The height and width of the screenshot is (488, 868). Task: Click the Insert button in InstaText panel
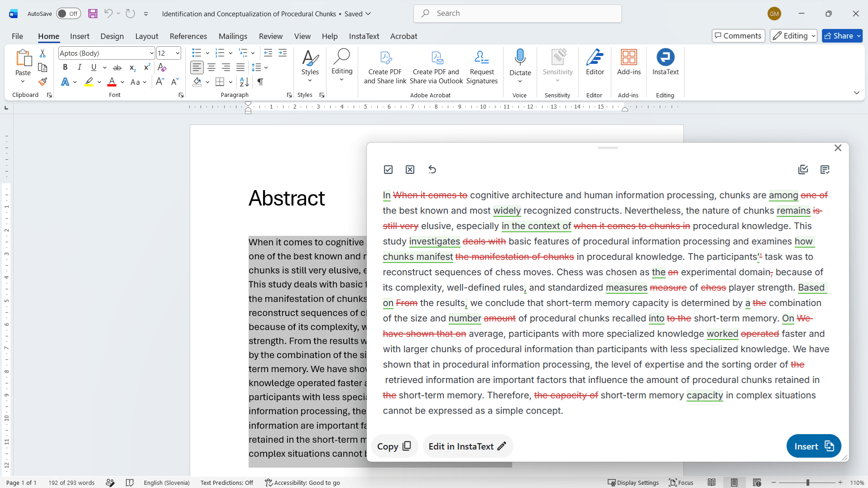click(814, 446)
